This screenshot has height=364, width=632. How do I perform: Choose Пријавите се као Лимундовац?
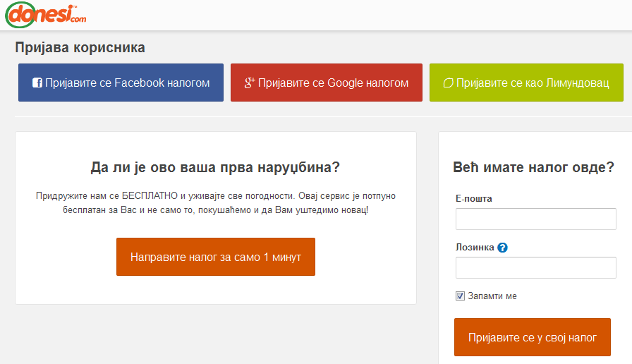526,83
